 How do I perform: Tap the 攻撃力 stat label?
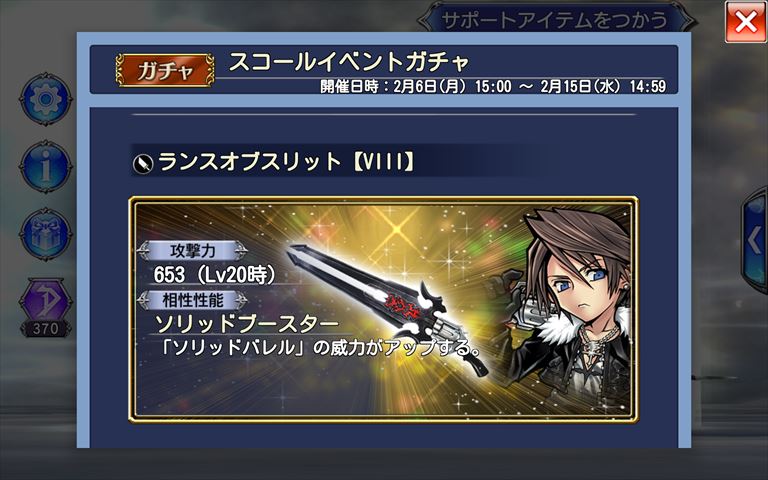point(192,251)
